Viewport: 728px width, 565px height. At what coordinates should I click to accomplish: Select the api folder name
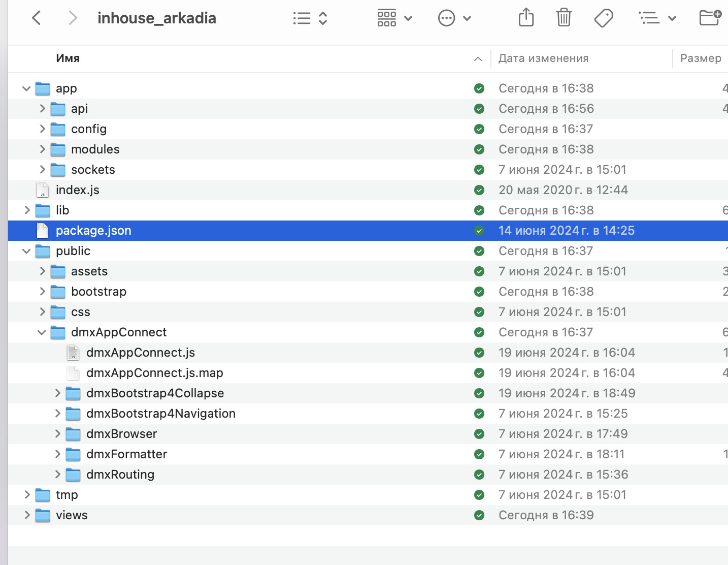click(80, 109)
